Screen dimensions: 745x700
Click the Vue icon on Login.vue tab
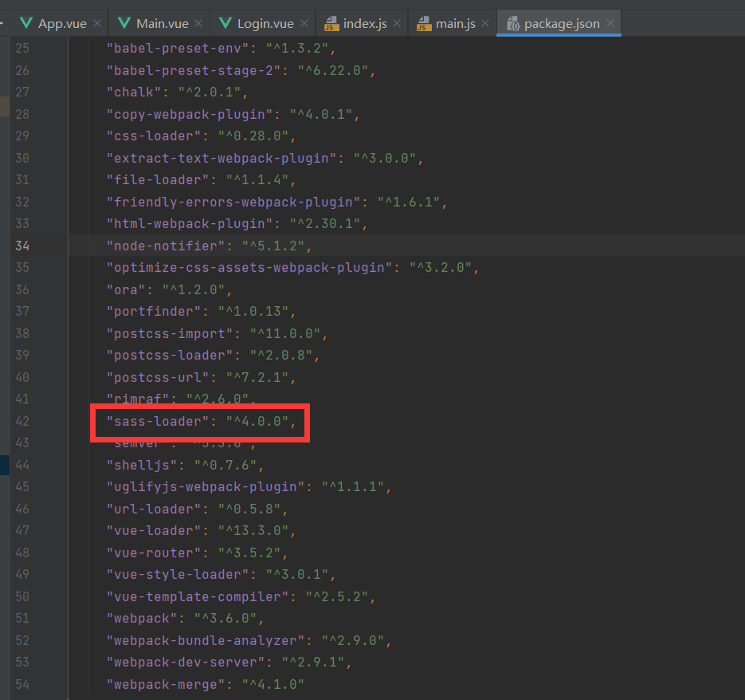click(x=225, y=22)
